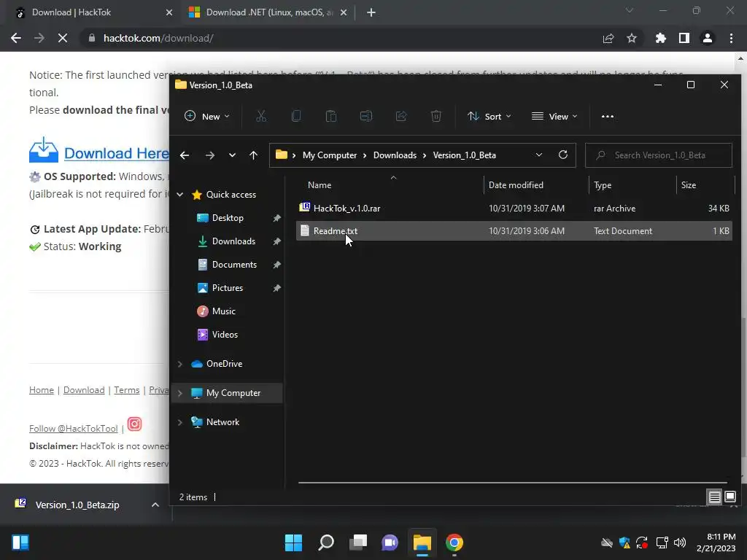Click the Share icon in Explorer toolbar

401,116
